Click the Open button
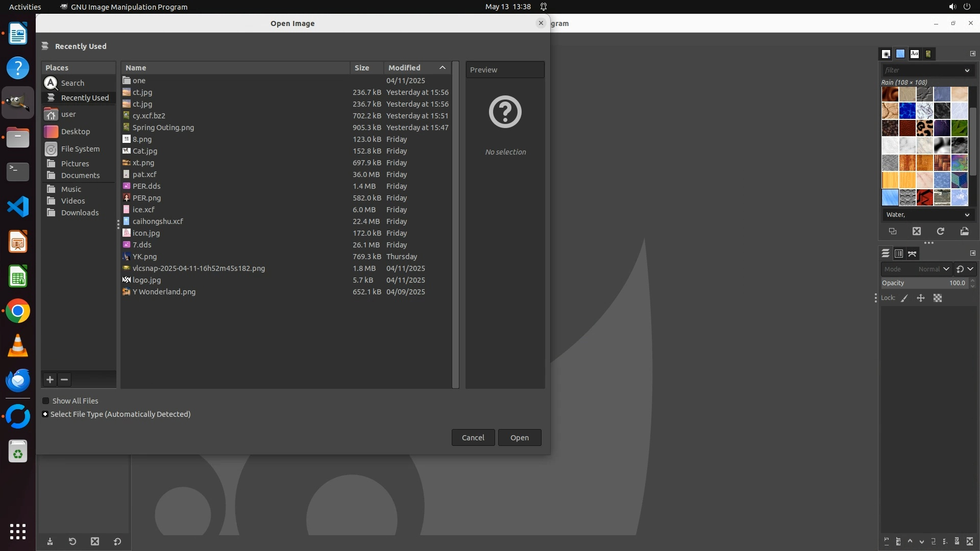The height and width of the screenshot is (551, 980). point(519,438)
